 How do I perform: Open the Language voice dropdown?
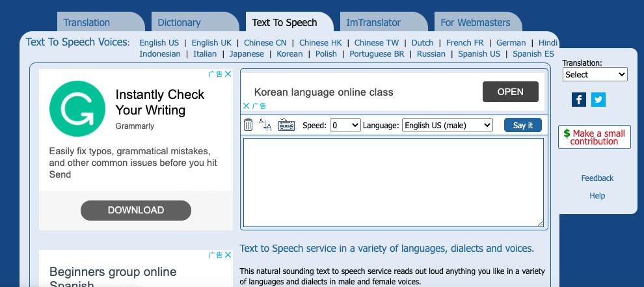click(x=448, y=126)
